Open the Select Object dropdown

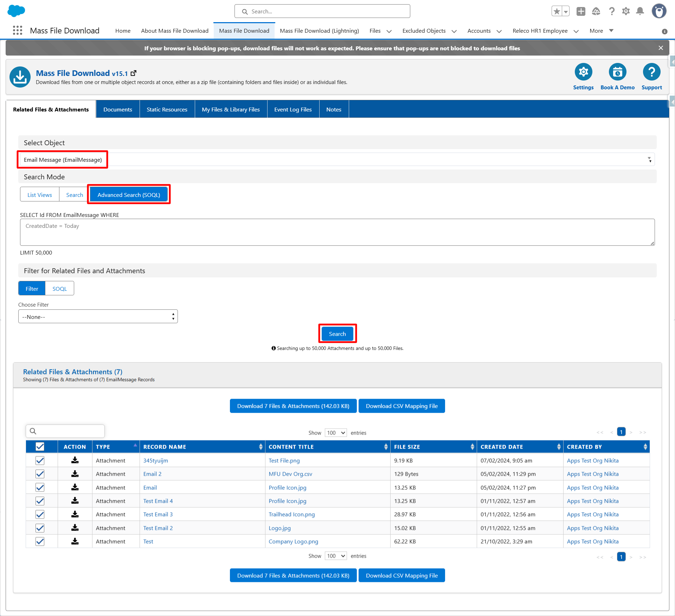(x=337, y=160)
